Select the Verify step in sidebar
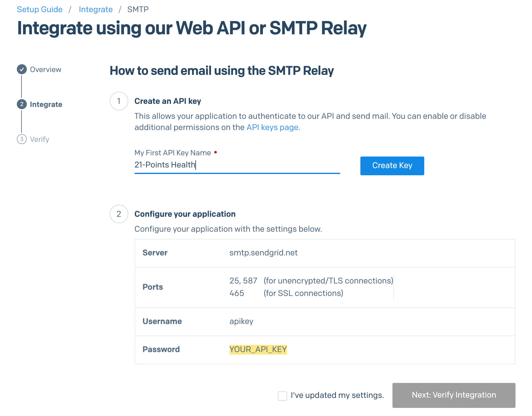532x416 pixels. pos(40,139)
